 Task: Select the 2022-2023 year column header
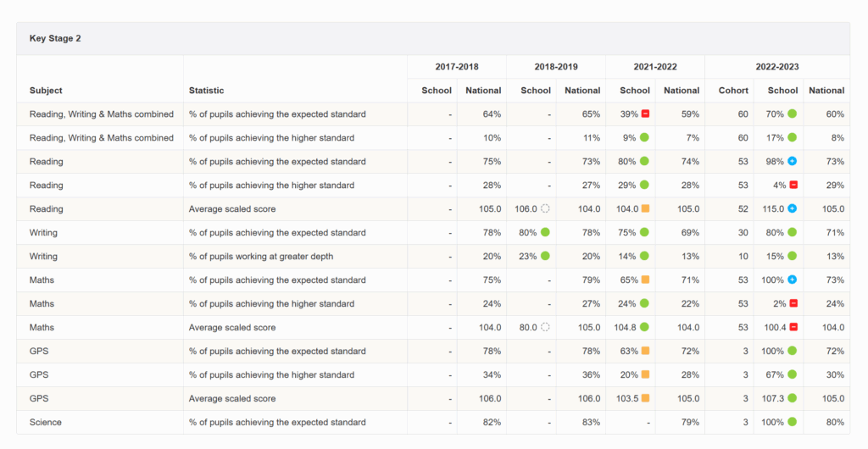(x=776, y=67)
